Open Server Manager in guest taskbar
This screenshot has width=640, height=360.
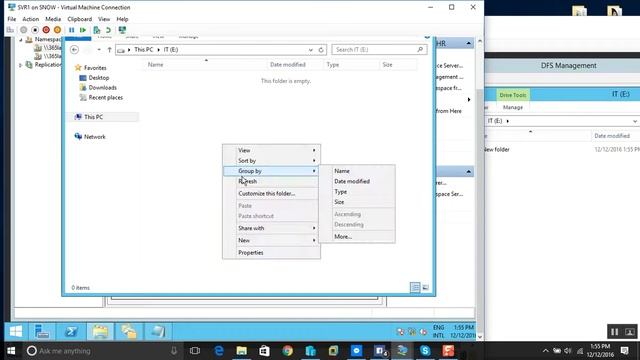42,331
